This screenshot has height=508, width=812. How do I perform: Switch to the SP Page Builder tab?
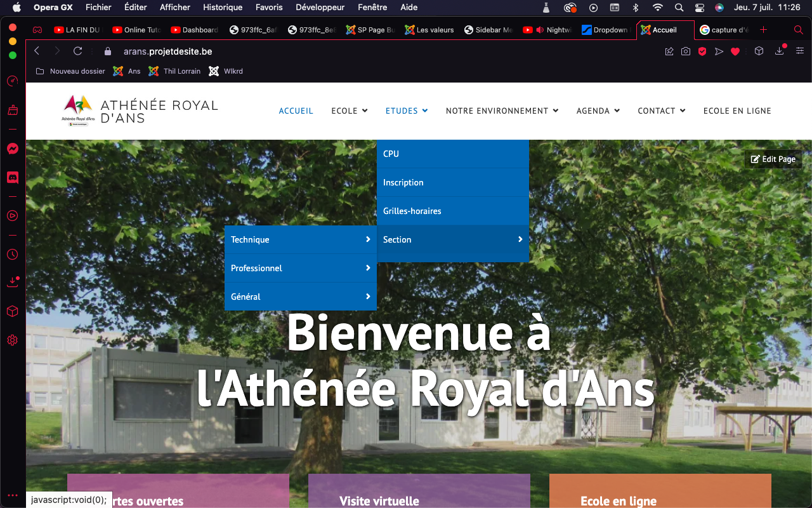pos(370,30)
